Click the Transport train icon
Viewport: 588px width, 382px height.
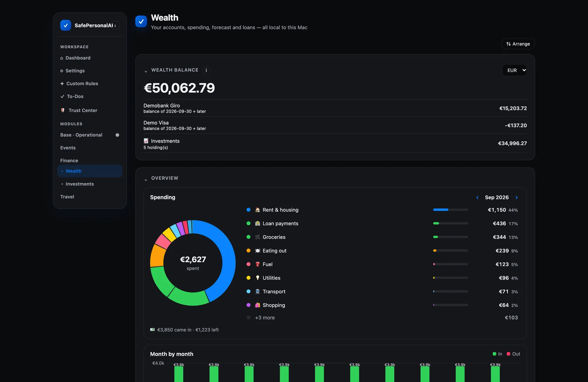point(257,291)
